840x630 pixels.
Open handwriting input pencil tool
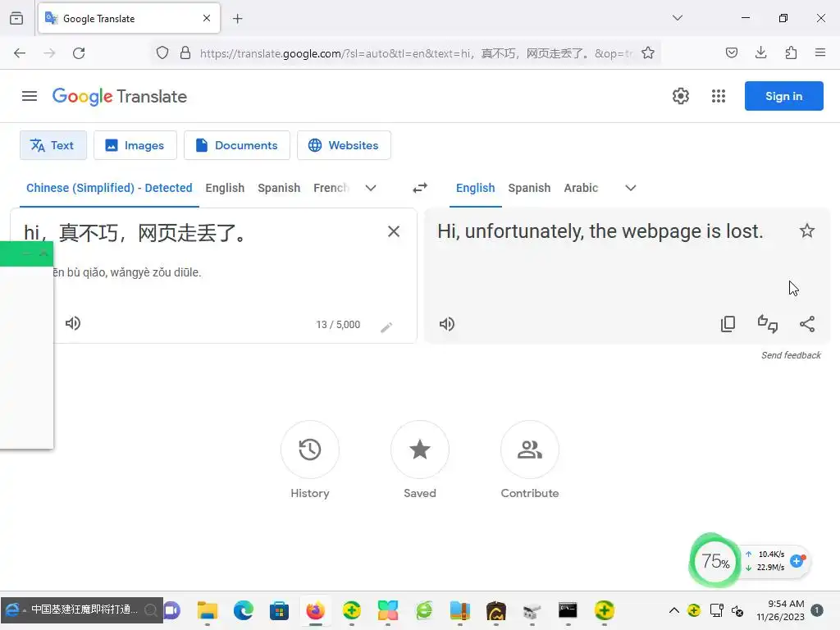click(386, 327)
